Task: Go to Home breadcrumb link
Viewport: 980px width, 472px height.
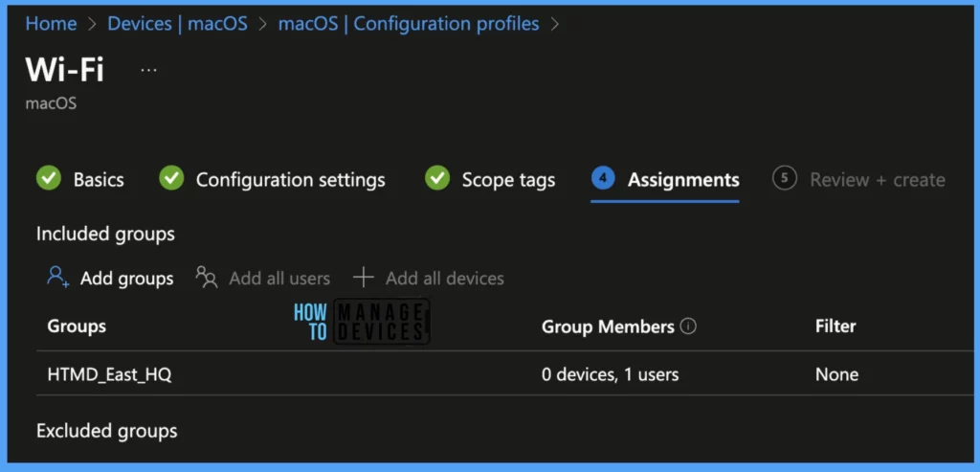Action: [51, 24]
